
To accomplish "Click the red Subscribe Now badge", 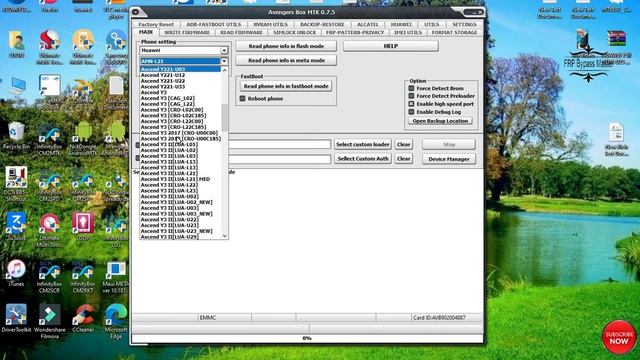I will [619, 337].
